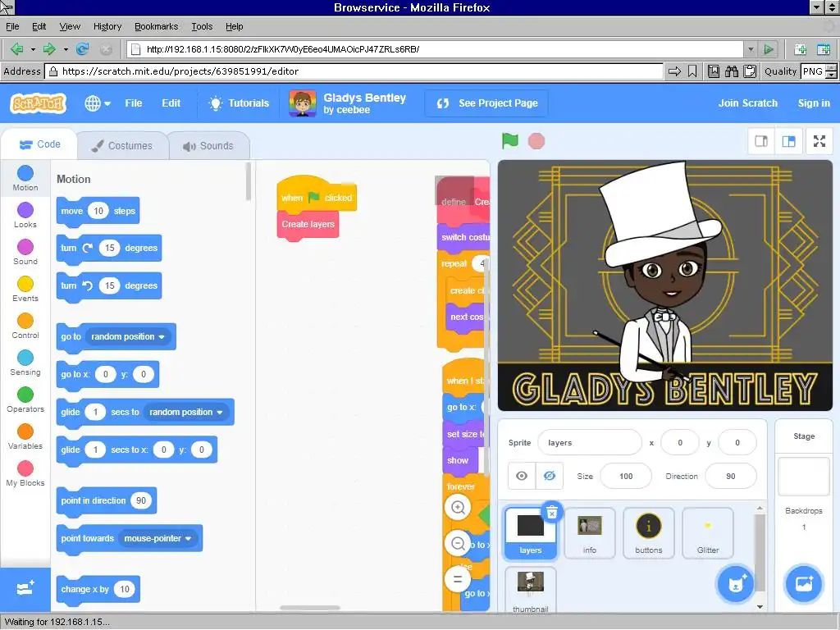Open the back-button history dropdown arrow

click(x=33, y=49)
